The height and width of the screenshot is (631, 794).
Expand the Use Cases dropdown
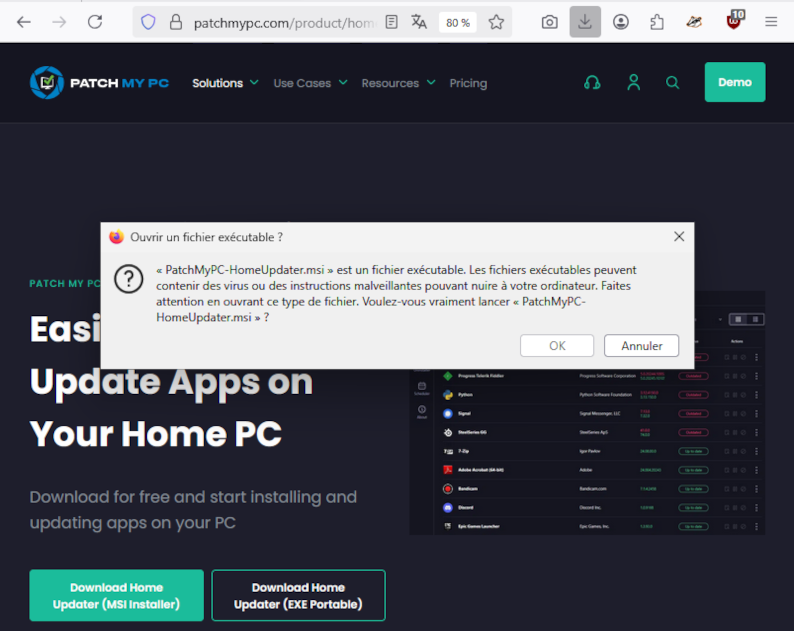(x=310, y=83)
